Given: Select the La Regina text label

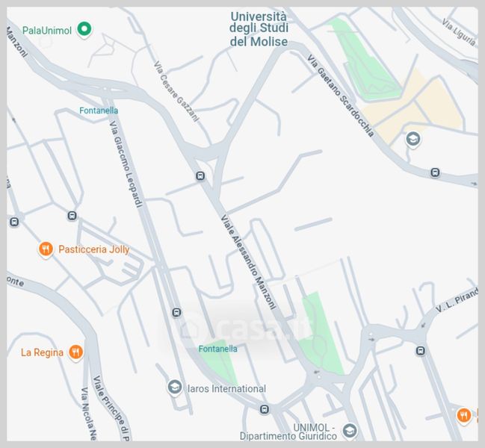Looking at the screenshot, I should (42, 352).
